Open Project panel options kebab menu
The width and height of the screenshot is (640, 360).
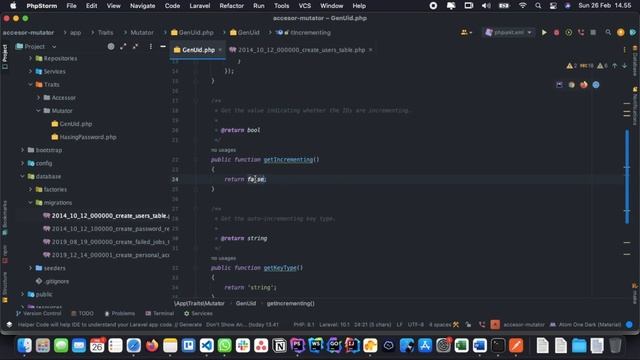click(x=151, y=47)
